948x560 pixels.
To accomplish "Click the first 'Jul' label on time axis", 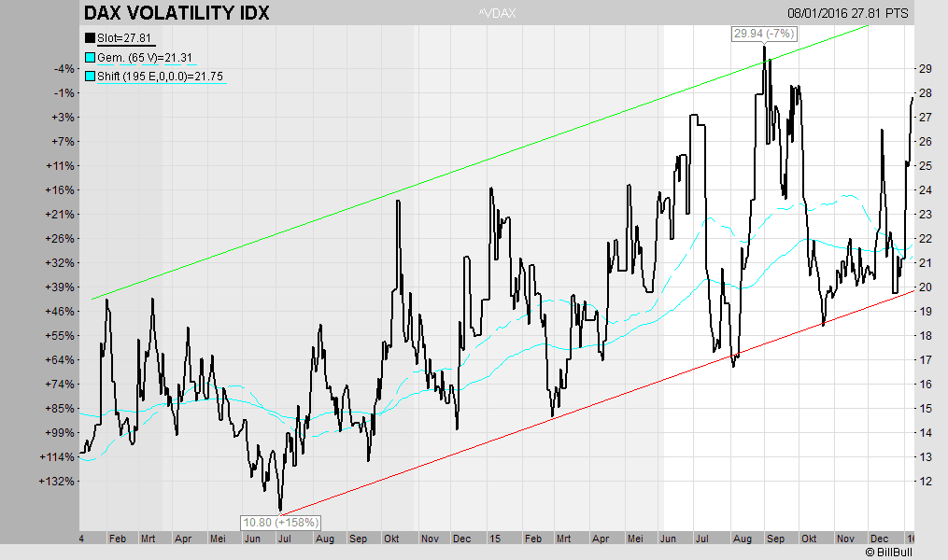I will click(x=284, y=539).
